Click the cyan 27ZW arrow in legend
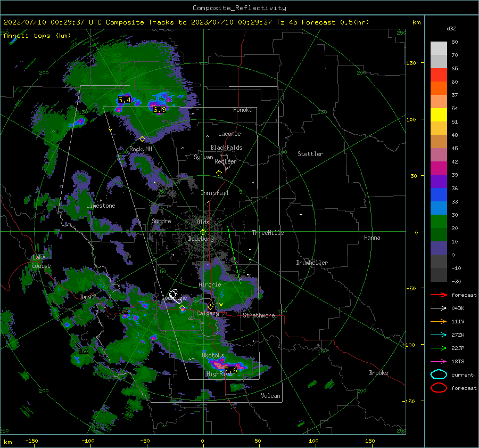Screen dimensions: 479x448 439,335
